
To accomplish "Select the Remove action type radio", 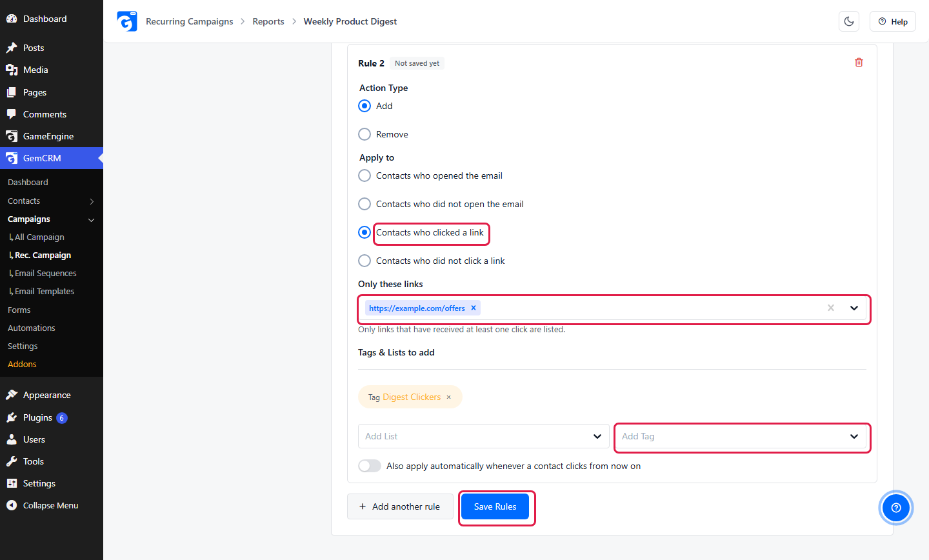I will 365,134.
